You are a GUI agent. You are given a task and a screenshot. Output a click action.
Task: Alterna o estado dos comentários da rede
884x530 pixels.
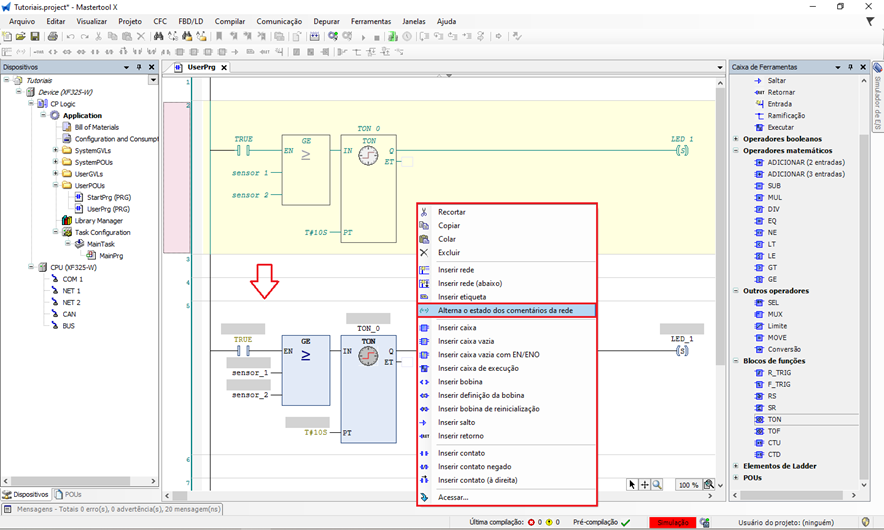tap(506, 310)
